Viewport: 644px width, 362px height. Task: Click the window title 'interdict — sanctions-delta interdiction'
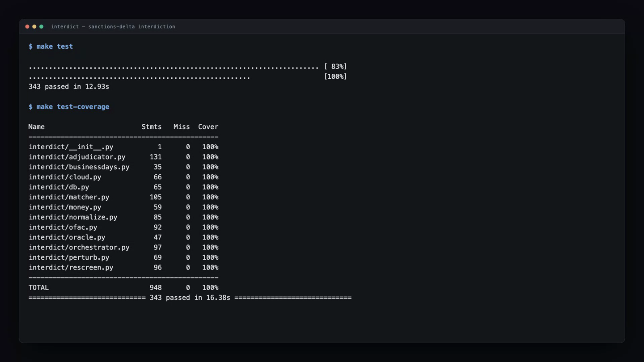click(113, 27)
